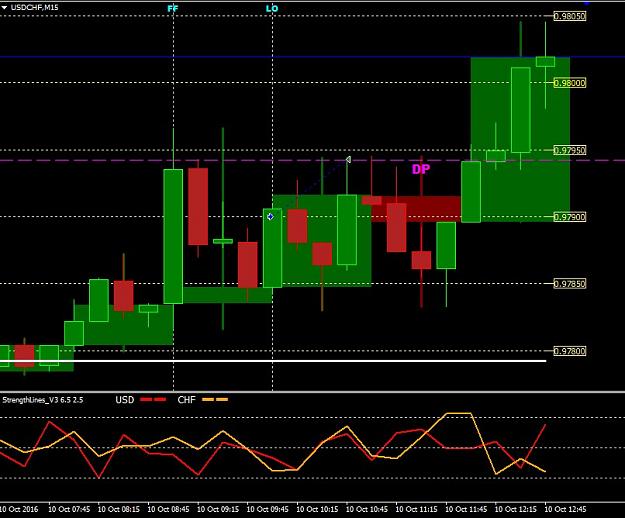Click the final small green candle near 0.98020
Screen dimensions: 625x518
pos(545,62)
